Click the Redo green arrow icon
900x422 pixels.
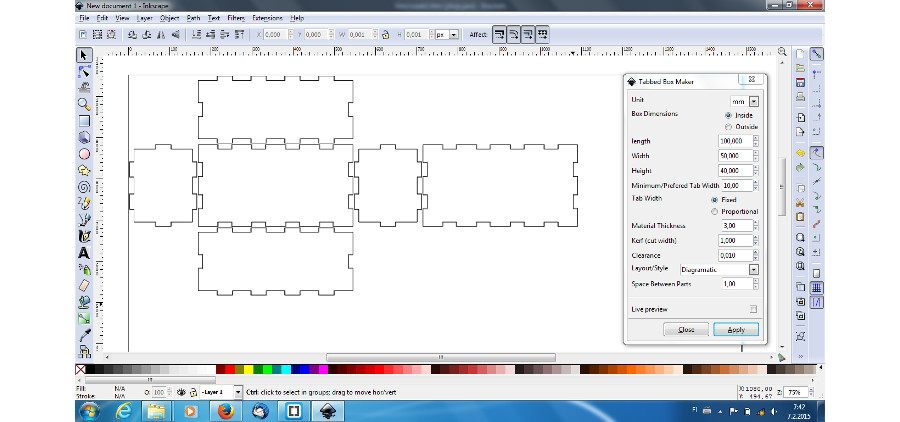click(800, 167)
